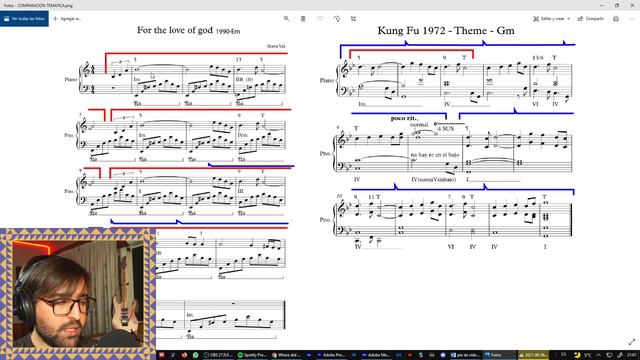Viewport: 640px width, 360px height.
Task: Switch to OBS in the taskbar
Action: pos(218,355)
